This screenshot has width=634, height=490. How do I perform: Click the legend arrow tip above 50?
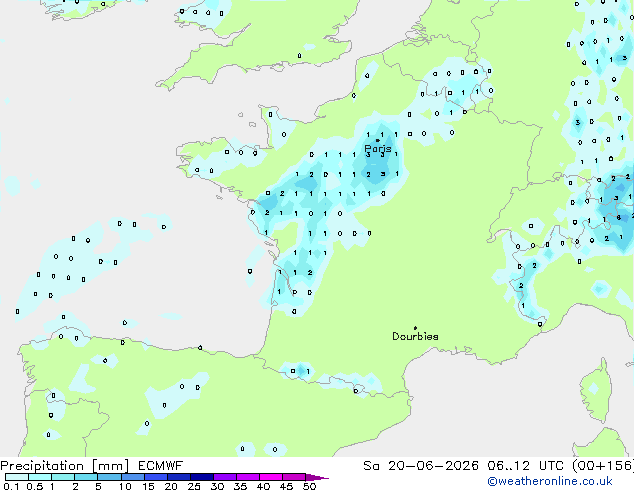317,477
